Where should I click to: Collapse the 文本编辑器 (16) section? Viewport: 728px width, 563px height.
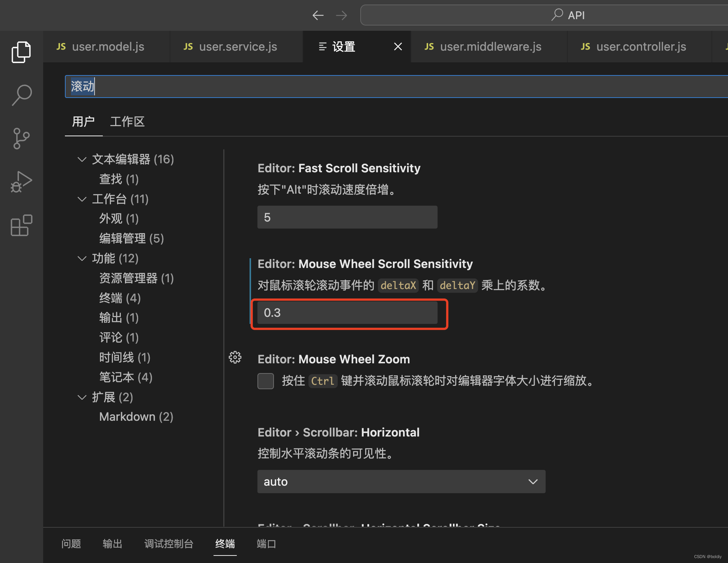click(82, 159)
